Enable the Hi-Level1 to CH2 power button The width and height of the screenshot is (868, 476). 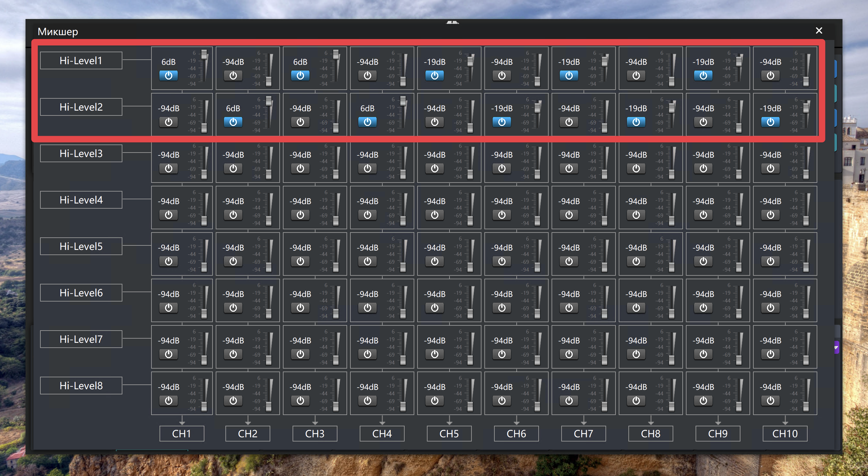(x=233, y=75)
